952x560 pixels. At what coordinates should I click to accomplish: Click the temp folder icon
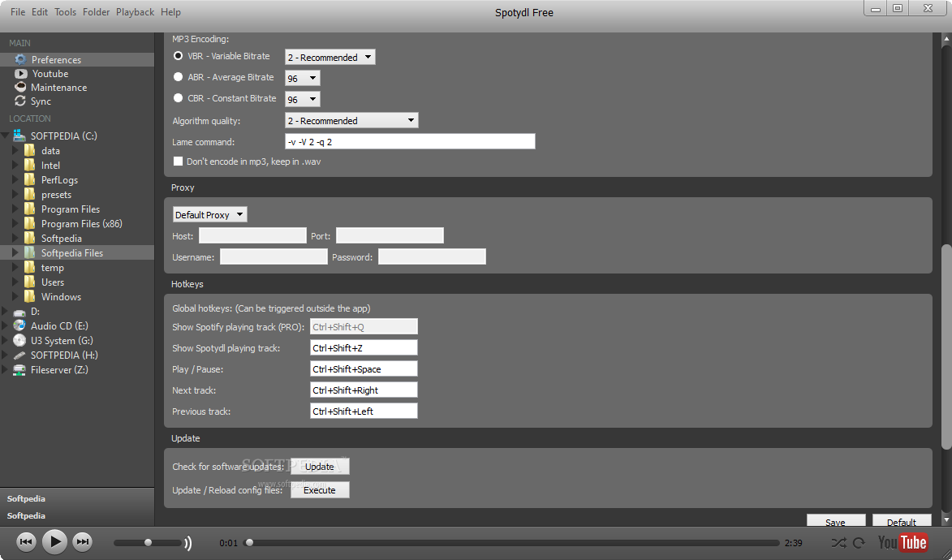pos(30,267)
